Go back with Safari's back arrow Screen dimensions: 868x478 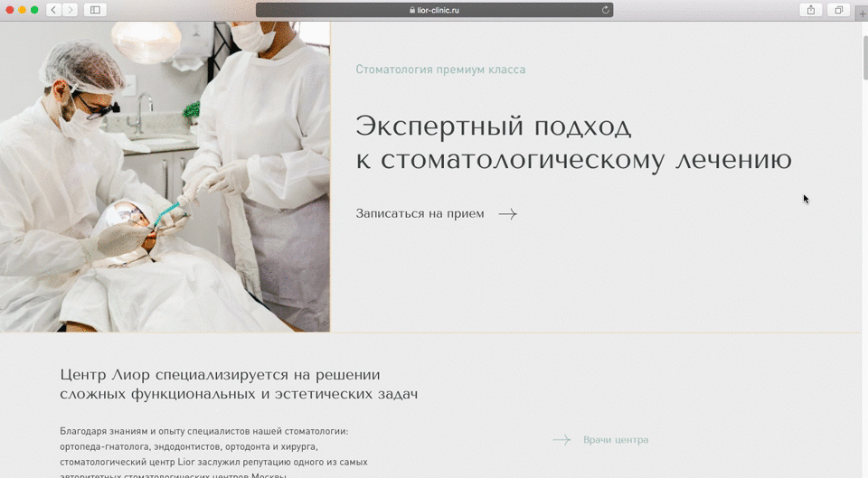pyautogui.click(x=53, y=10)
